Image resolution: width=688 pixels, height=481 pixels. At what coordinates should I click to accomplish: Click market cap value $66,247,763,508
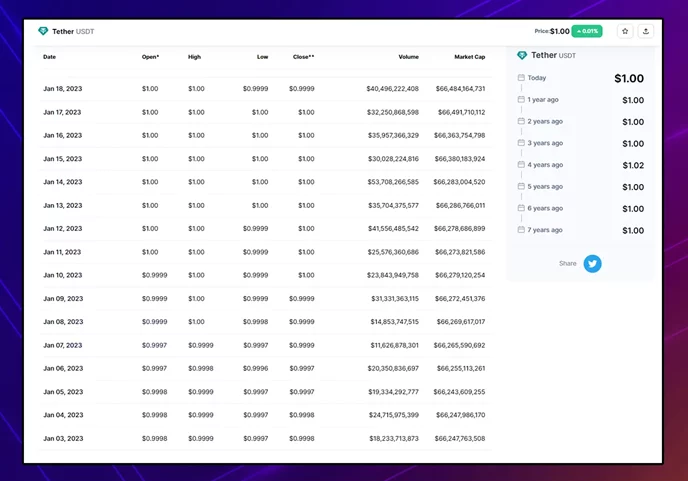coord(460,438)
